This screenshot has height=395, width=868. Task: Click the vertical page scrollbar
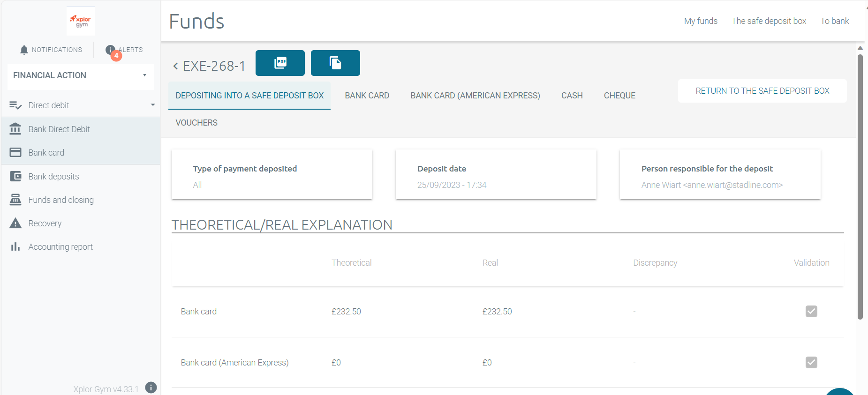pos(860,186)
